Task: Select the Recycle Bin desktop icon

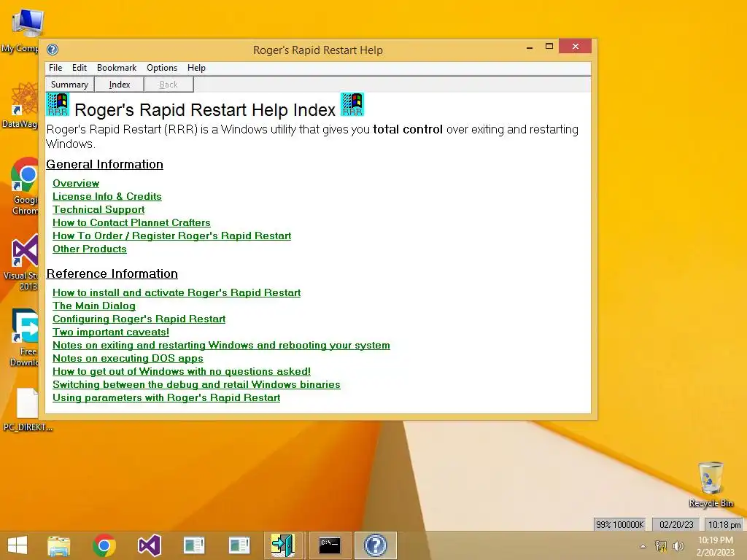Action: coord(711,484)
